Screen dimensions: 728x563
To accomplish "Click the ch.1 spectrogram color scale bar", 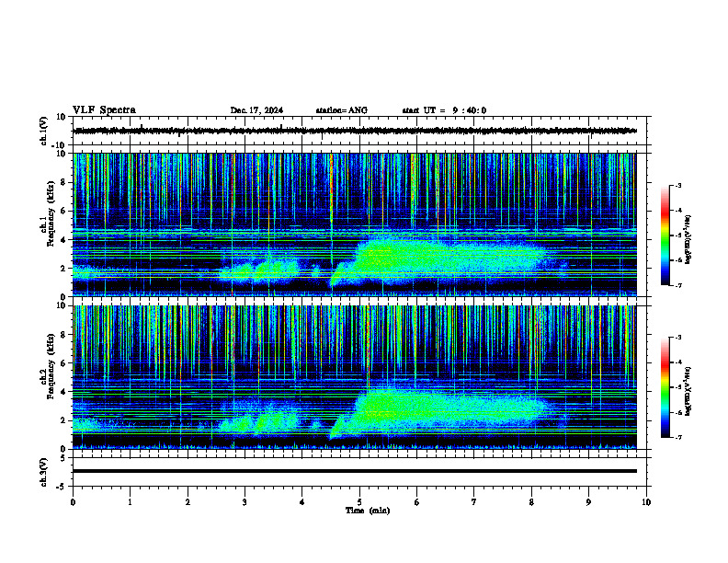I will 665,236.
